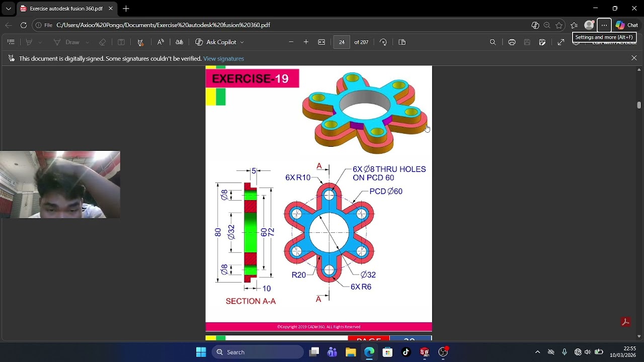Open the Favorites list icon

coord(574,25)
